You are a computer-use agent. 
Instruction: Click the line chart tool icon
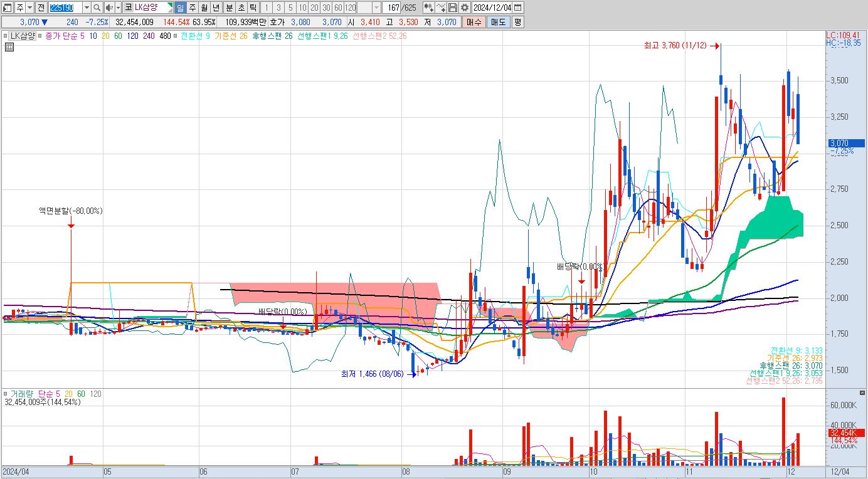point(440,8)
